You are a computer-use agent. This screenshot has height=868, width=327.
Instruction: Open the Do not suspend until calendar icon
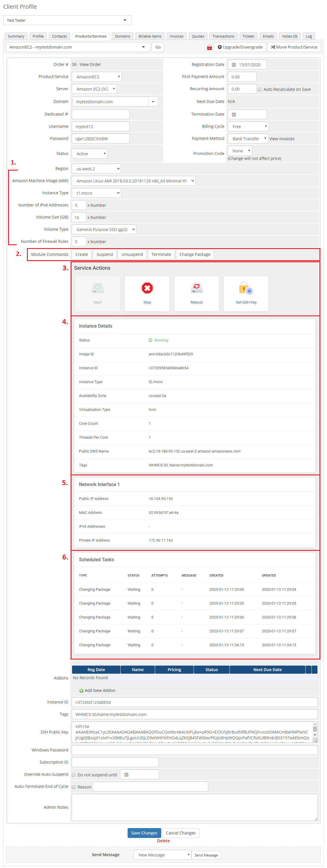126,775
